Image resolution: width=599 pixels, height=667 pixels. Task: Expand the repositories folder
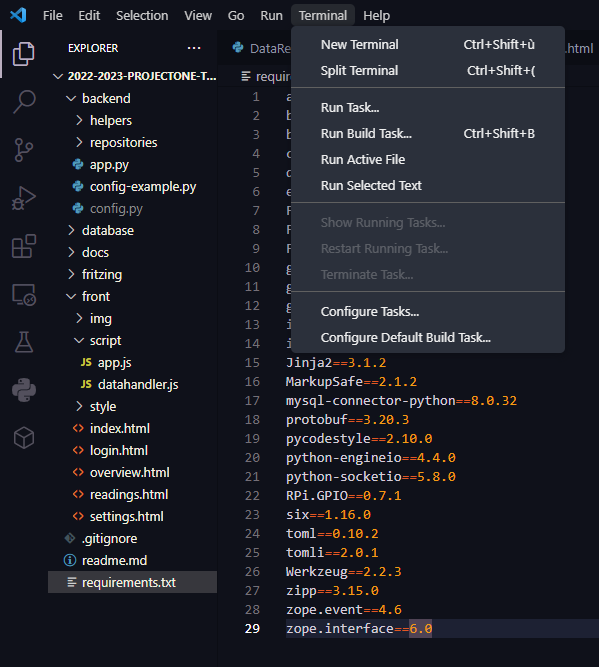tap(79, 143)
